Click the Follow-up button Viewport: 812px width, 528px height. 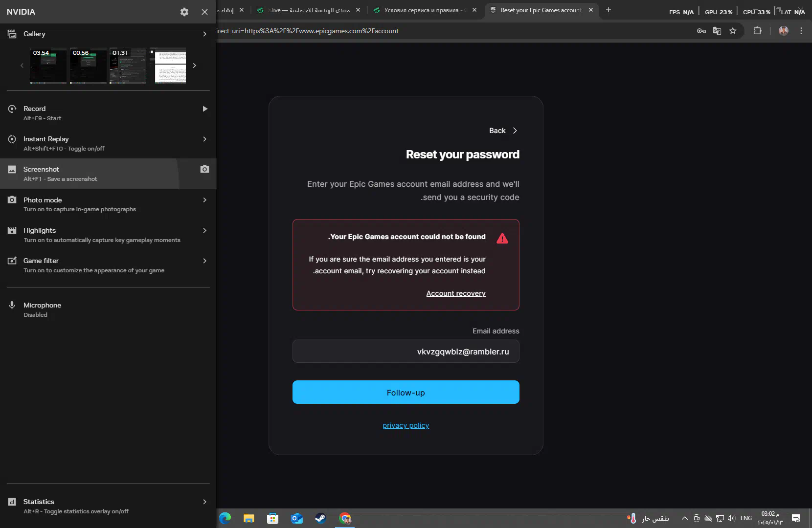tap(406, 392)
